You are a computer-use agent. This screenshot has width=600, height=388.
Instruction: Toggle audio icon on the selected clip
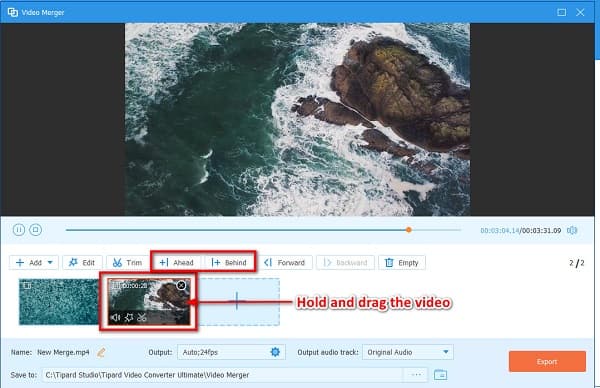[x=115, y=317]
